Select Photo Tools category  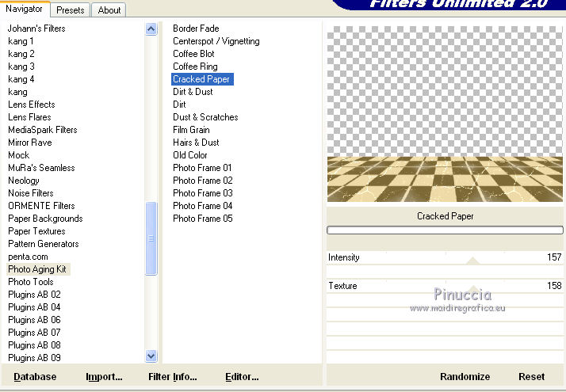click(x=31, y=282)
